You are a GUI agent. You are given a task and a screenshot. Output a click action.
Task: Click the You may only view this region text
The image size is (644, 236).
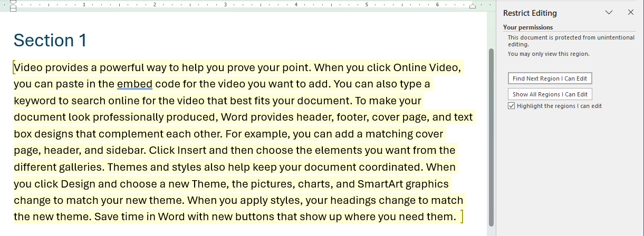tap(548, 54)
